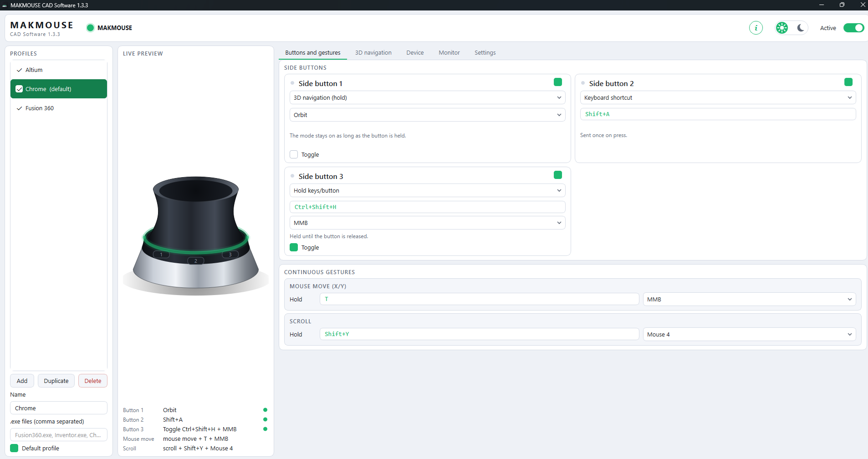Image resolution: width=868 pixels, height=459 pixels.
Task: Click side button 2 on the device preview
Action: [196, 261]
